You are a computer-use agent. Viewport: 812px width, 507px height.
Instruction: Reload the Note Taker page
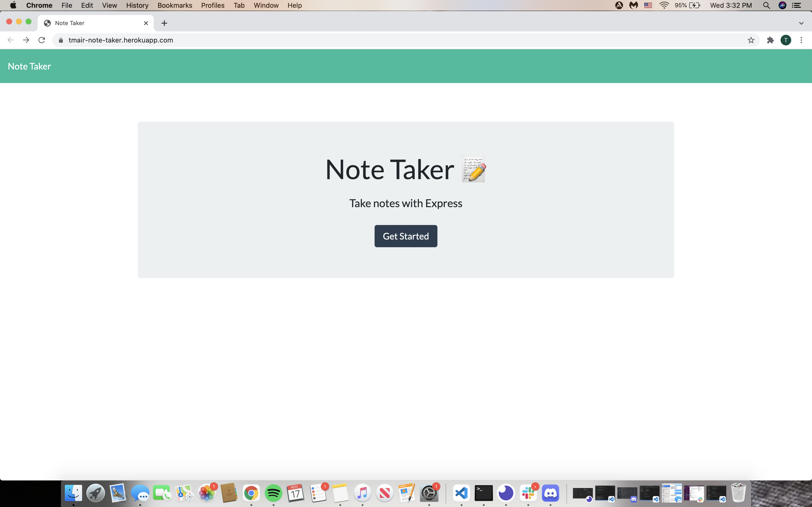coord(42,40)
